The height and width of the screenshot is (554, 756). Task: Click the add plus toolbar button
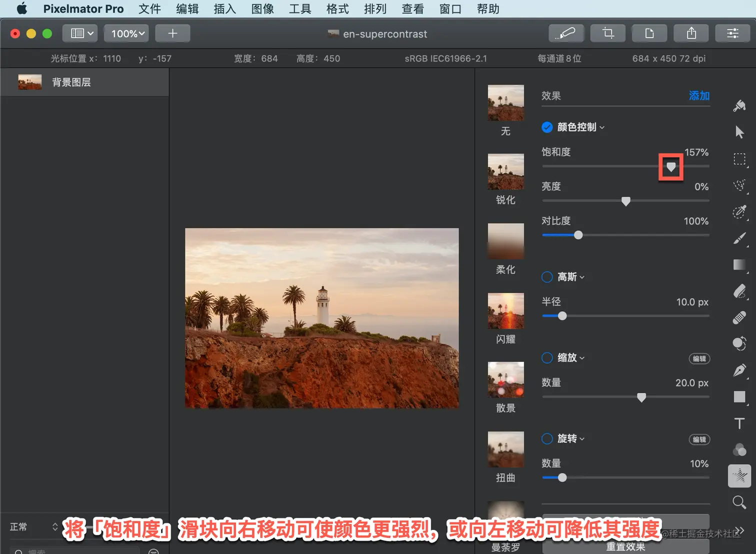click(x=172, y=34)
